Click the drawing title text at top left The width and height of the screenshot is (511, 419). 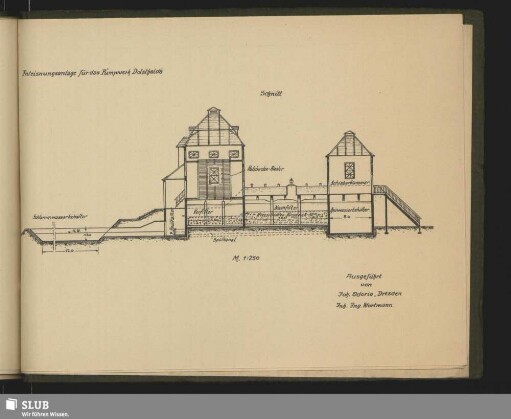click(x=92, y=72)
